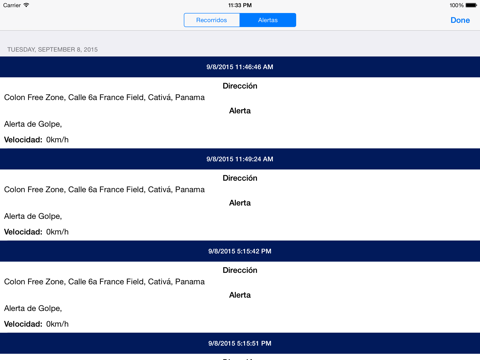Open the 9/8/2015 11:46:46 AM alert header
This screenshot has width=480, height=360.
pos(240,67)
